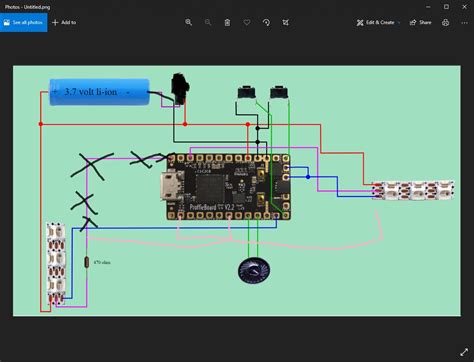
Task: Minimize the Photos window
Action: pos(428,7)
